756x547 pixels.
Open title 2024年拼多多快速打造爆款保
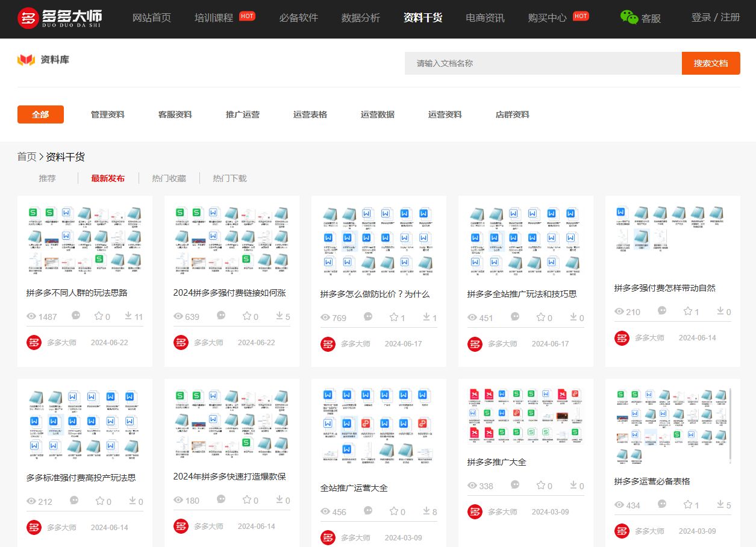[230, 477]
